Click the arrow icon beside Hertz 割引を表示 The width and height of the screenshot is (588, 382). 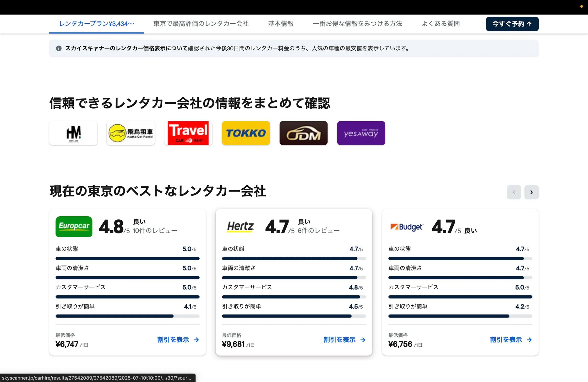pos(363,340)
